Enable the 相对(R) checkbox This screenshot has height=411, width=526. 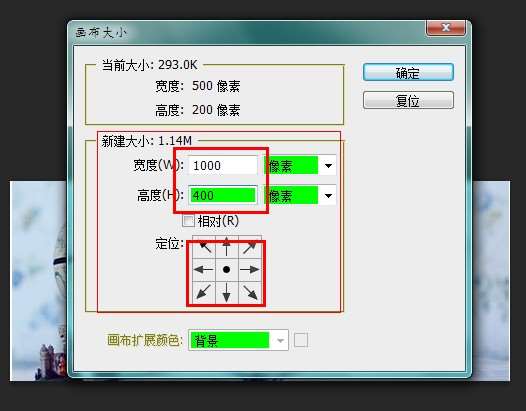click(188, 221)
